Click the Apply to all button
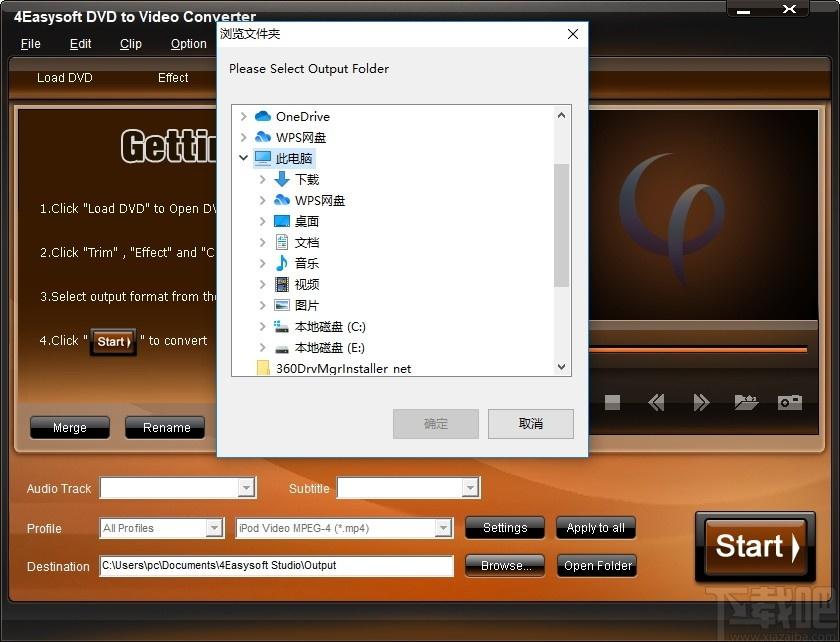 point(596,528)
